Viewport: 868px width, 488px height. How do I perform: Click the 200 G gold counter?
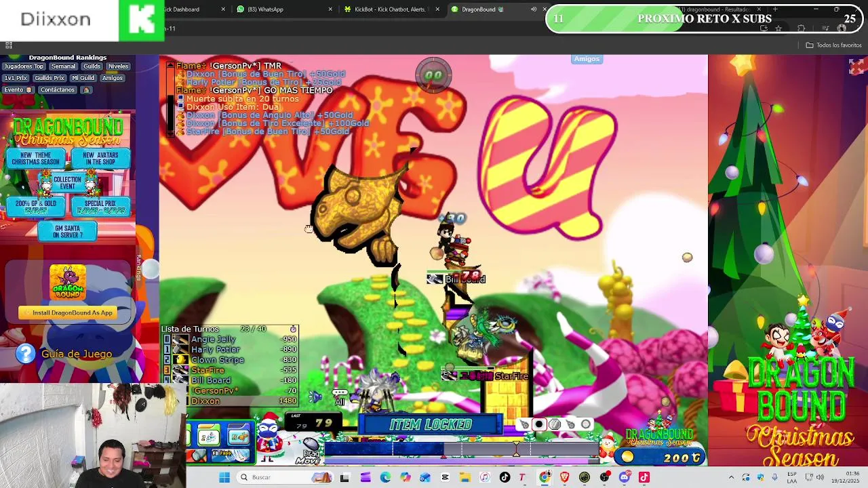(661, 457)
